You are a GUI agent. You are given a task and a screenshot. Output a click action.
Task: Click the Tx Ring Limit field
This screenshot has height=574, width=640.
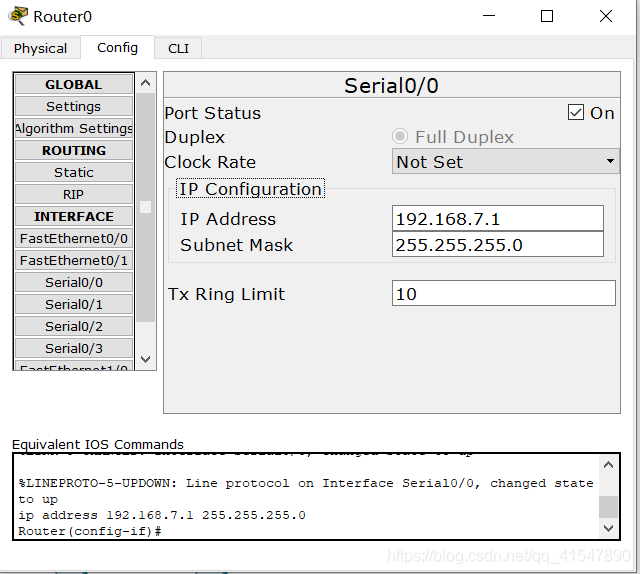[x=504, y=293]
